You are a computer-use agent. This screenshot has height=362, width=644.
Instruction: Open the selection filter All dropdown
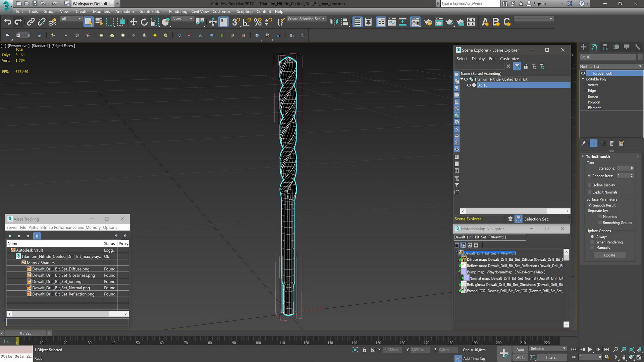click(71, 19)
